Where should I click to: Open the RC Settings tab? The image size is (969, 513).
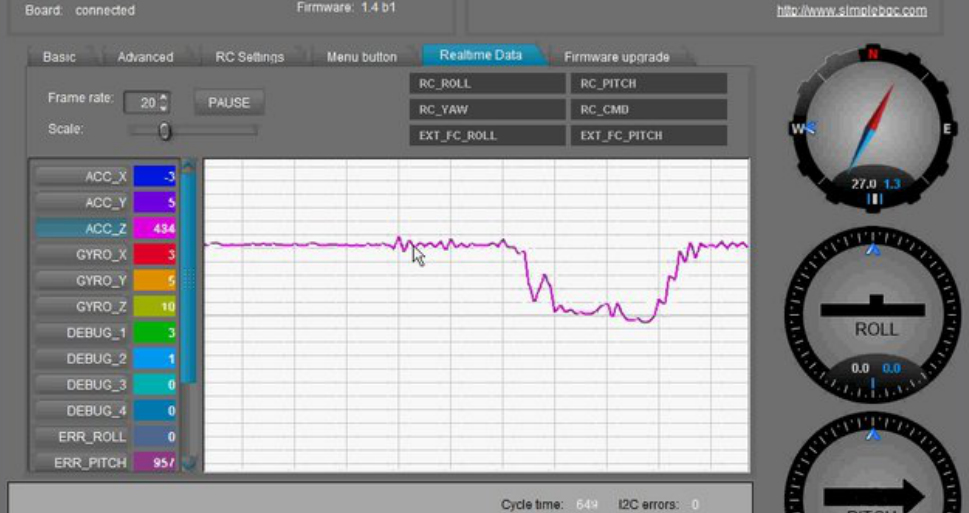[x=250, y=57]
